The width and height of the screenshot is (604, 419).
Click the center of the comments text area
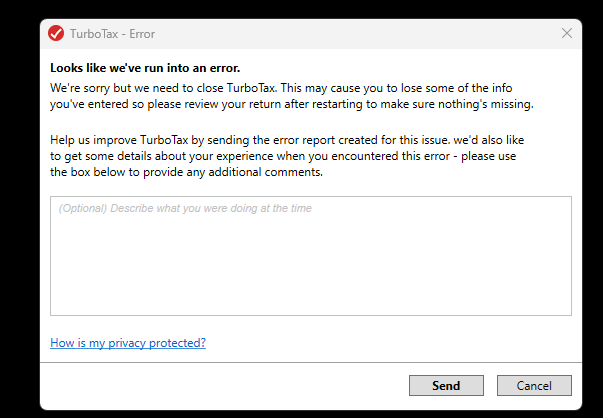coord(310,256)
